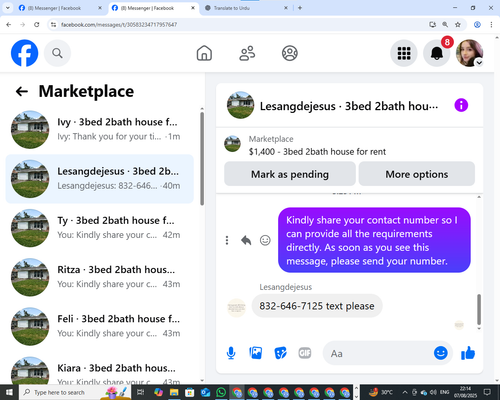Reload the page
Image resolution: width=500 pixels, height=400 pixels.
coord(37,24)
